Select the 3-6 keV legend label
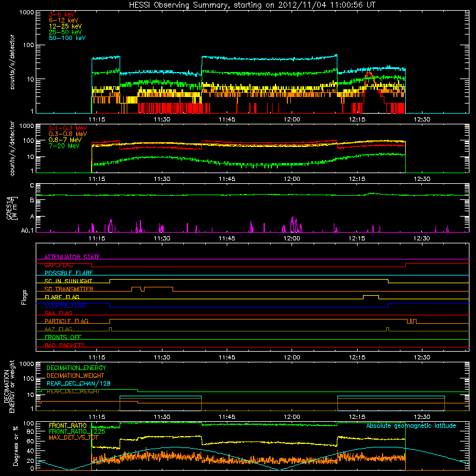Viewport: 476px width, 476px height. pyautogui.click(x=62, y=14)
